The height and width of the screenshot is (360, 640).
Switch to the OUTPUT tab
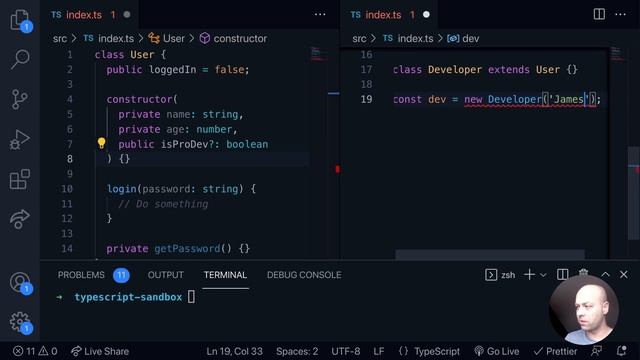[x=166, y=275]
